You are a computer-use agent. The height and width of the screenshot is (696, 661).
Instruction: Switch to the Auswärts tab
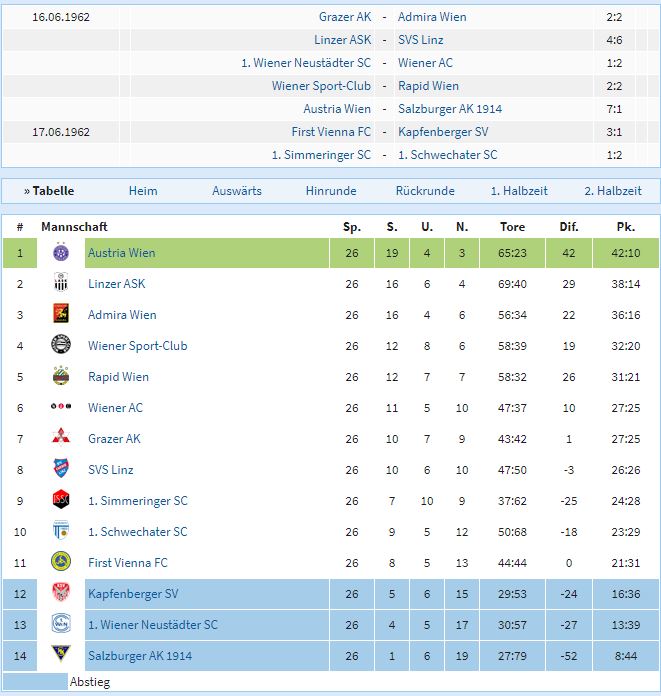point(237,191)
